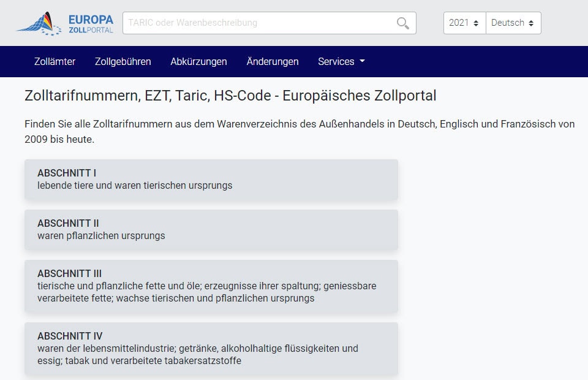Select Abkürzungen in the navigation bar
The height and width of the screenshot is (380, 588).
click(x=198, y=61)
